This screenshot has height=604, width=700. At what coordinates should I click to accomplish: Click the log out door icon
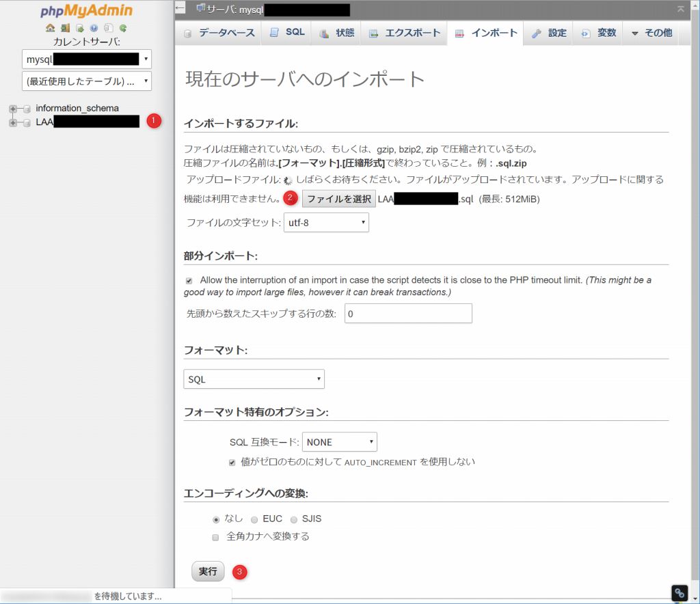[x=65, y=28]
